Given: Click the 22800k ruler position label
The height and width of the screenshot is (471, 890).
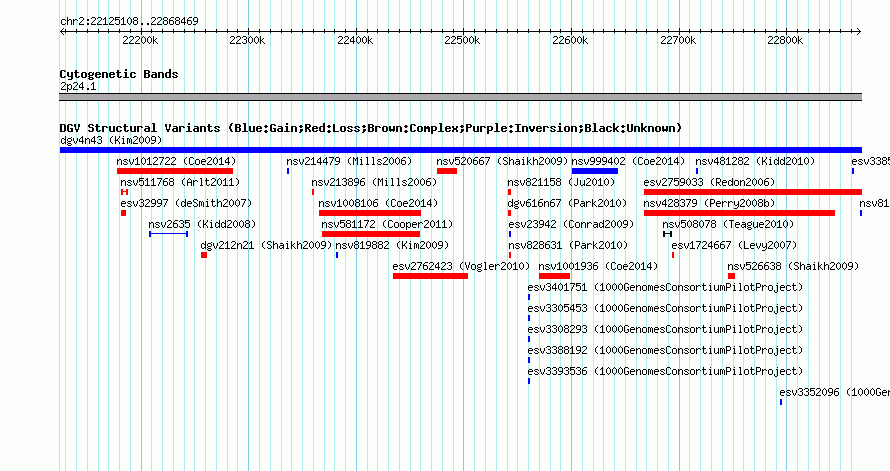Looking at the screenshot, I should 785,40.
